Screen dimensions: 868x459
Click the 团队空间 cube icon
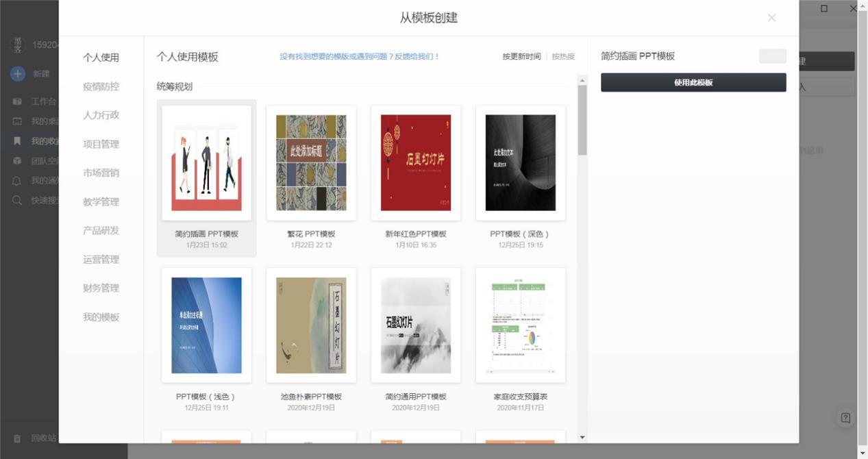pyautogui.click(x=17, y=161)
